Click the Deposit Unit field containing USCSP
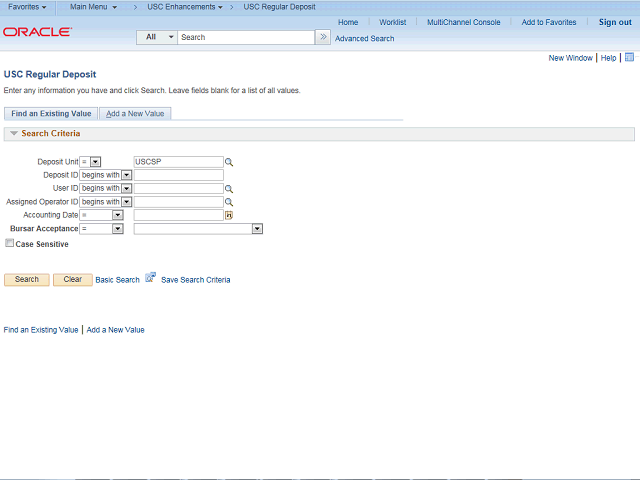This screenshot has height=480, width=640. click(178, 162)
